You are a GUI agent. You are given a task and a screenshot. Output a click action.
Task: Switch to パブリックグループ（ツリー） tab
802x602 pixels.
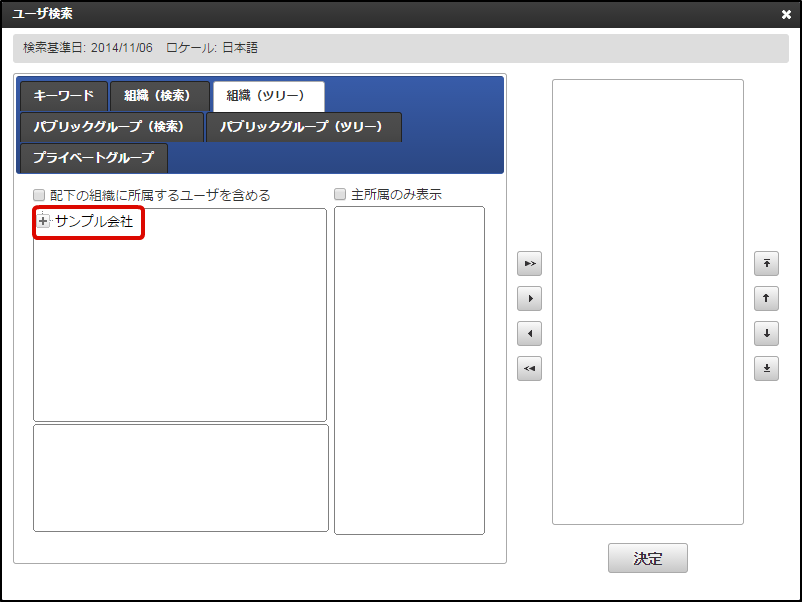[x=303, y=127]
